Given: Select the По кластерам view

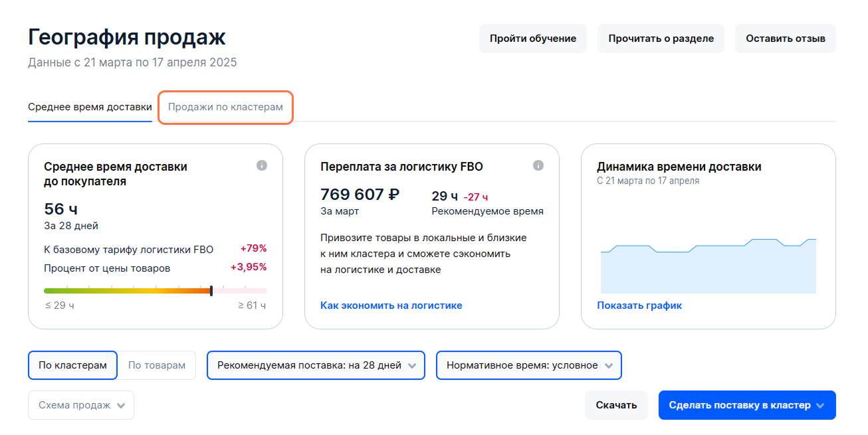Looking at the screenshot, I should [x=72, y=365].
